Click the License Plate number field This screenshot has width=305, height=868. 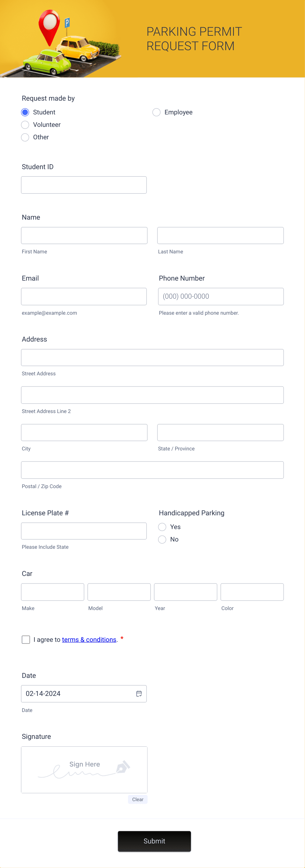(x=84, y=531)
